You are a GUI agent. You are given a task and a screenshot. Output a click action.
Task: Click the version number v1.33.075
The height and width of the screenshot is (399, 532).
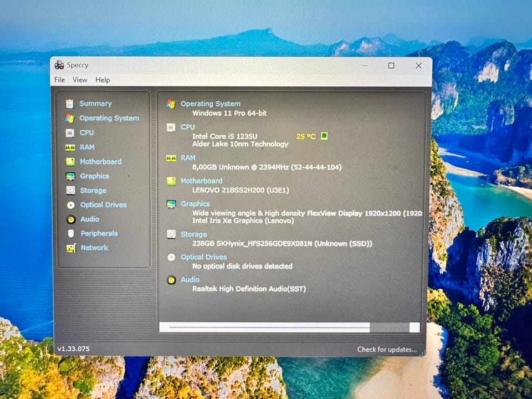[x=74, y=349]
